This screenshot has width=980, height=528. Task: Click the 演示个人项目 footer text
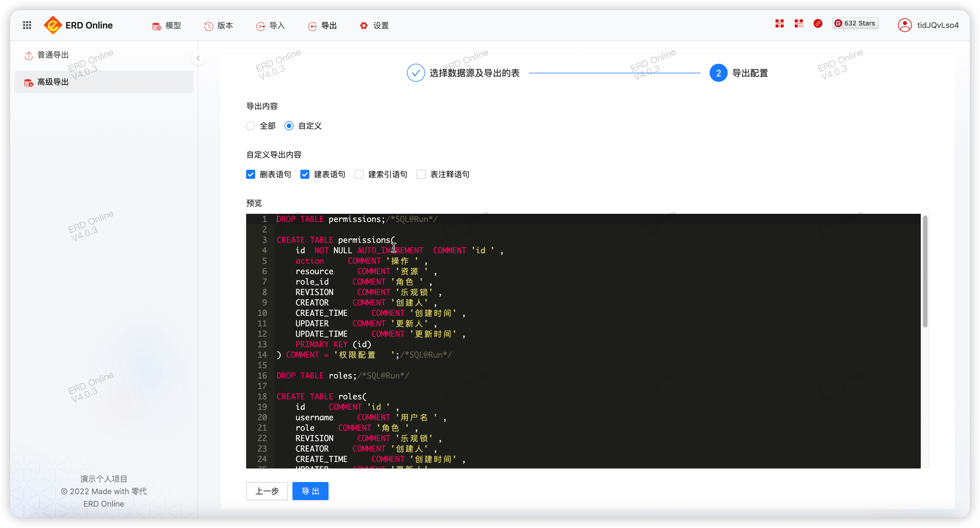click(104, 479)
